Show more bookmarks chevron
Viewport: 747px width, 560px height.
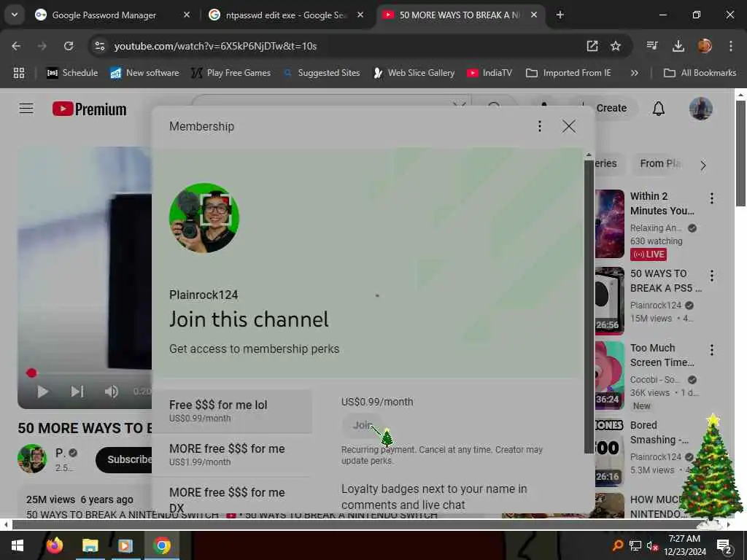(634, 73)
